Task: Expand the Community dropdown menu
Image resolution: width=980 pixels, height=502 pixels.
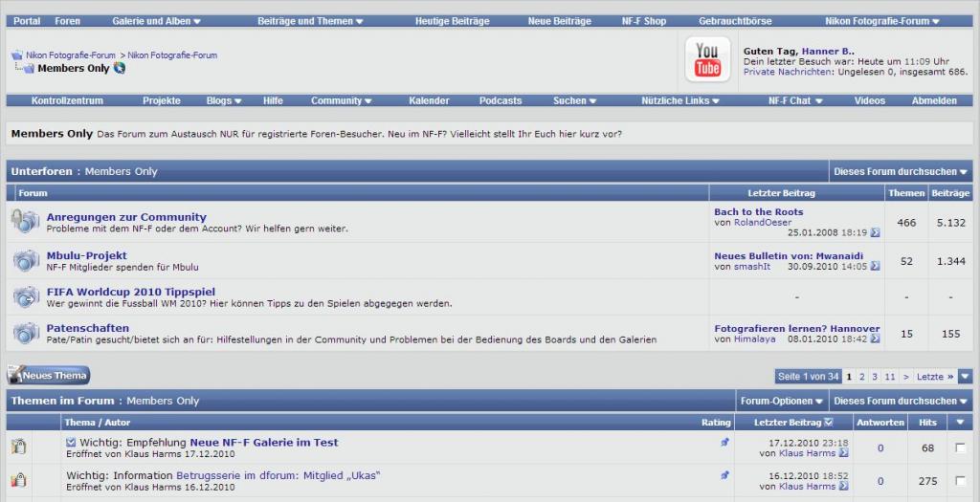Action: pos(342,100)
